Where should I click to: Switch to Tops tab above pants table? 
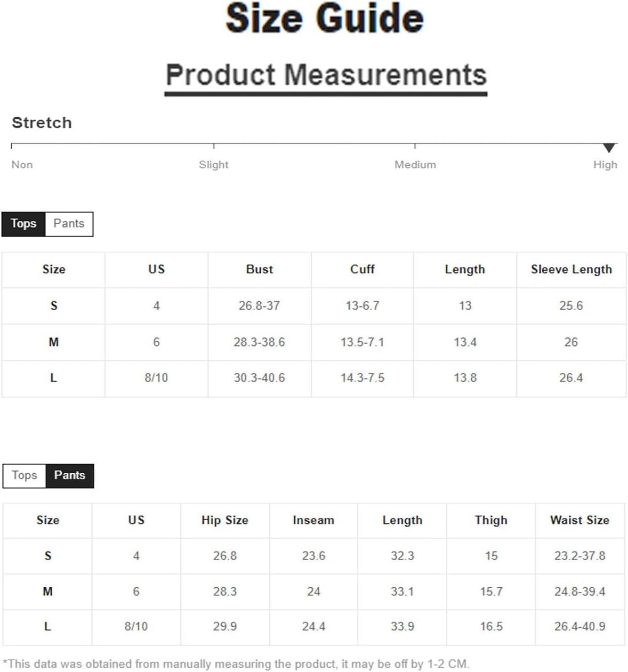(25, 475)
